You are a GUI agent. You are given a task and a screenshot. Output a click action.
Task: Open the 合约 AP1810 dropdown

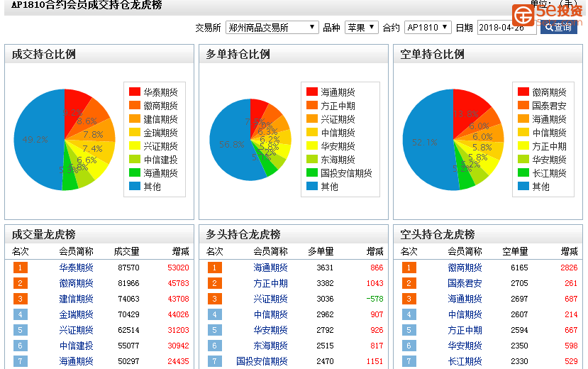tap(428, 28)
